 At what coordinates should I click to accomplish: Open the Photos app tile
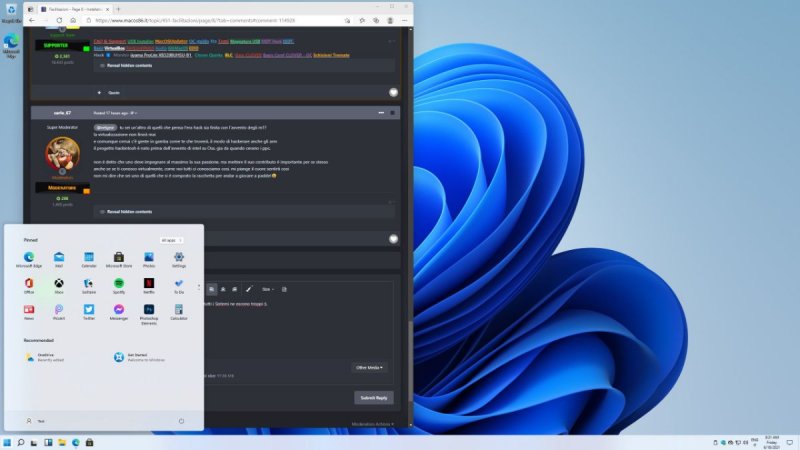[x=148, y=259]
